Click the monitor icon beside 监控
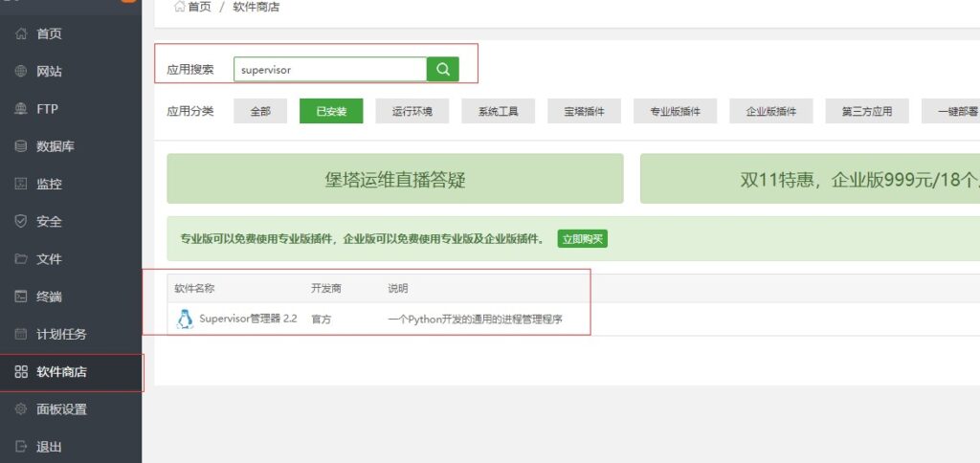The image size is (980, 463). (21, 184)
